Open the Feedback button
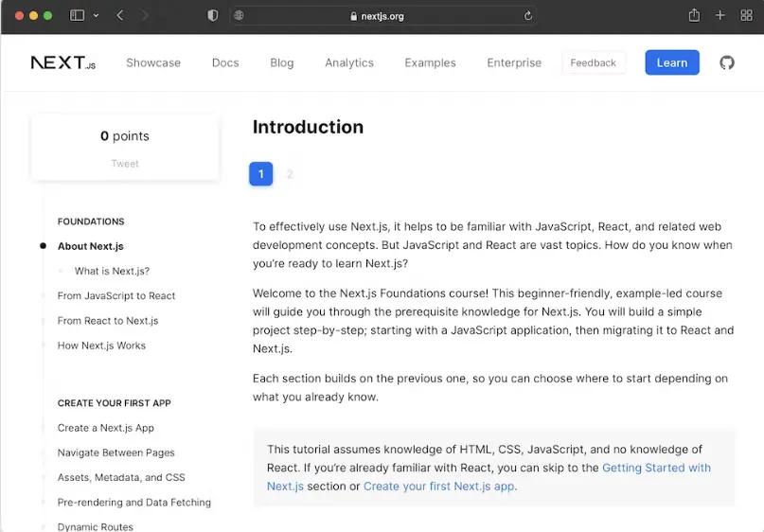 point(593,62)
